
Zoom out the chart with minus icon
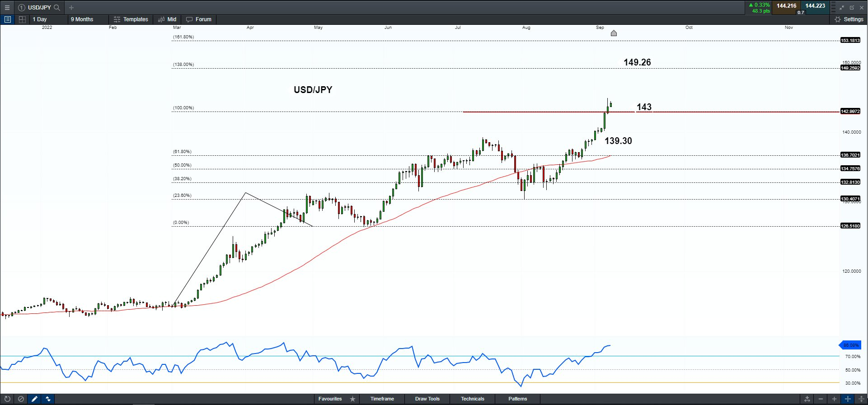click(x=821, y=399)
